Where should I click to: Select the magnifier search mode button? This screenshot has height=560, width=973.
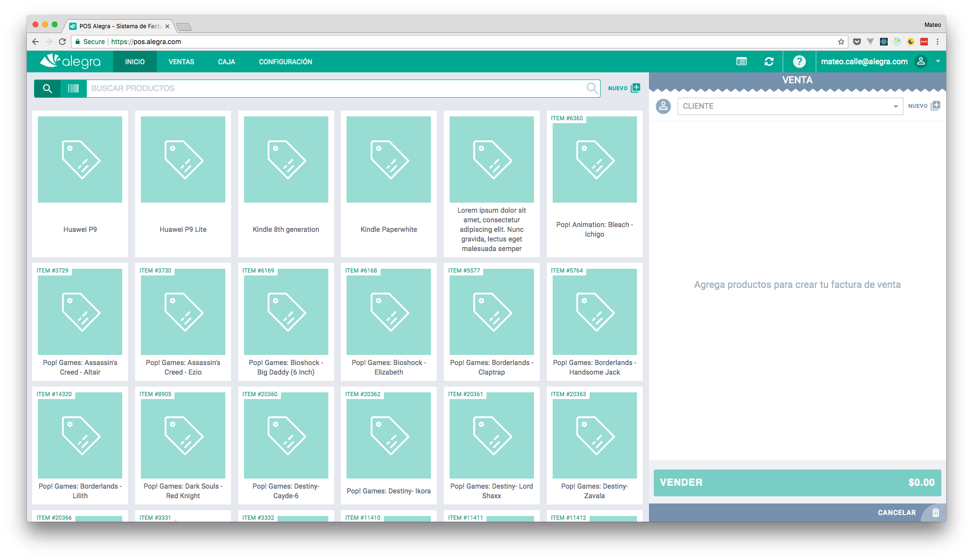[x=47, y=89]
